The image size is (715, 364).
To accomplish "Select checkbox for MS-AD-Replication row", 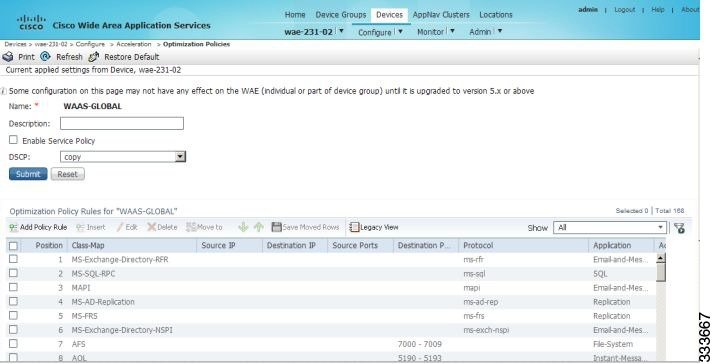I will (x=13, y=302).
